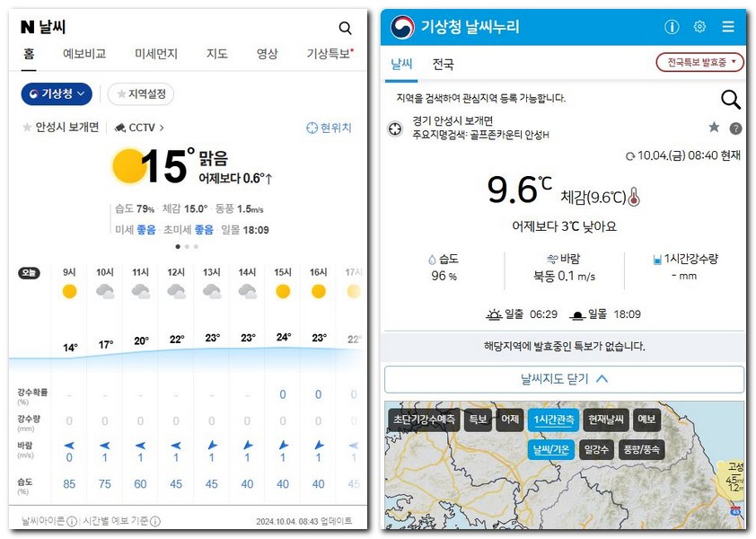Expand the caret next to the favorite star
Screen dimensions: 756x539
(x=736, y=129)
